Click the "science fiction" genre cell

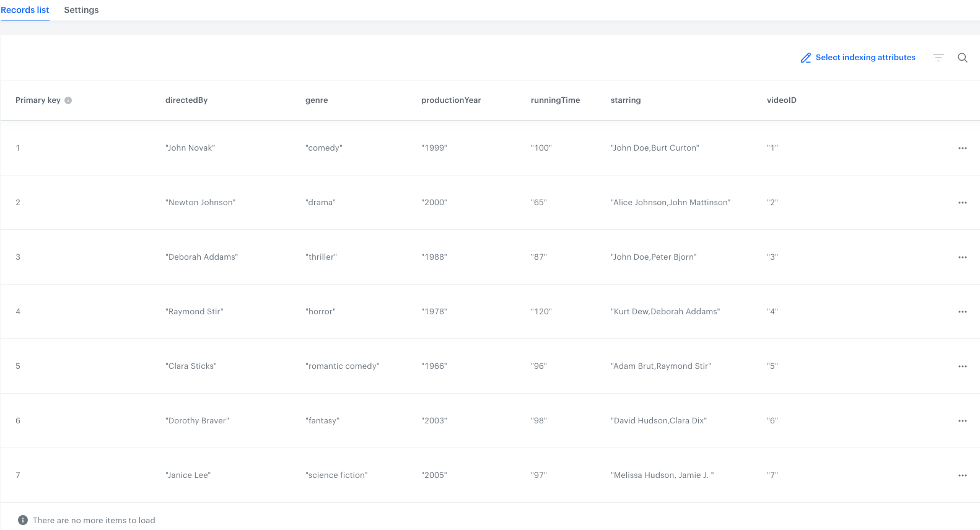pos(336,475)
